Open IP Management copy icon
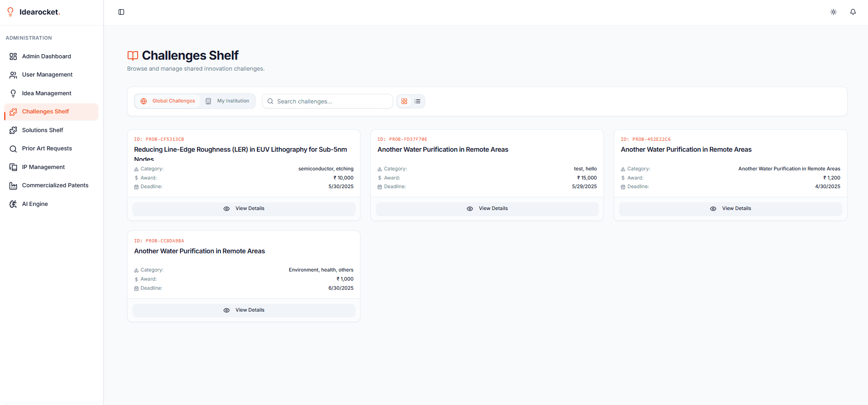The height and width of the screenshot is (405, 868). coord(13,167)
